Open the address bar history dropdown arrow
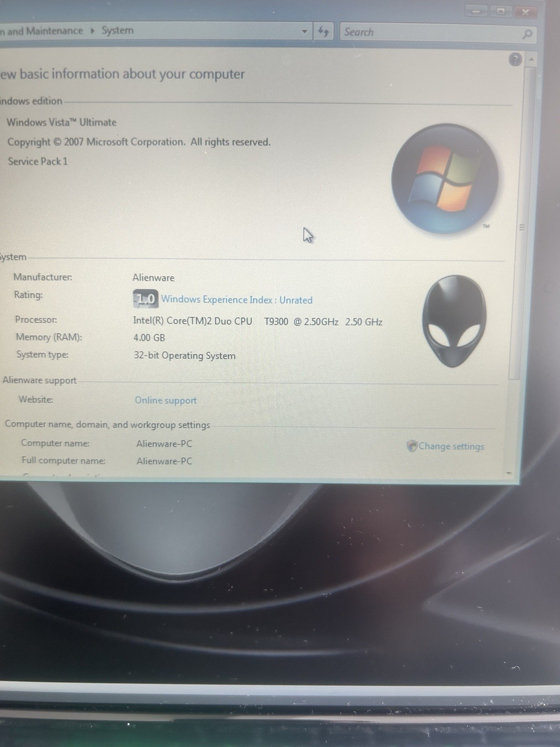 304,32
